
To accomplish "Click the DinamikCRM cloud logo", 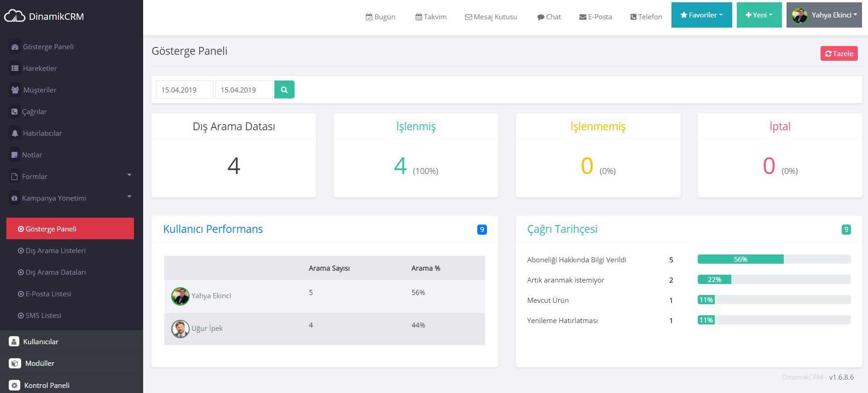I will point(14,17).
